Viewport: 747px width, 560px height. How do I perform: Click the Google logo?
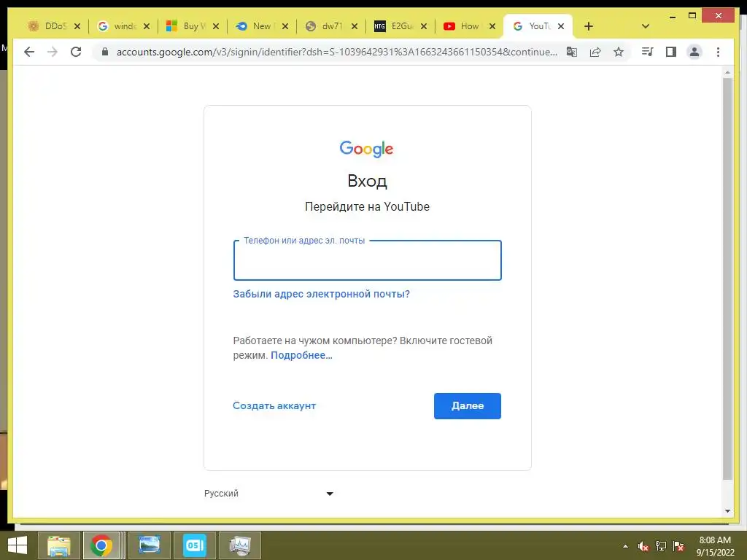(366, 149)
